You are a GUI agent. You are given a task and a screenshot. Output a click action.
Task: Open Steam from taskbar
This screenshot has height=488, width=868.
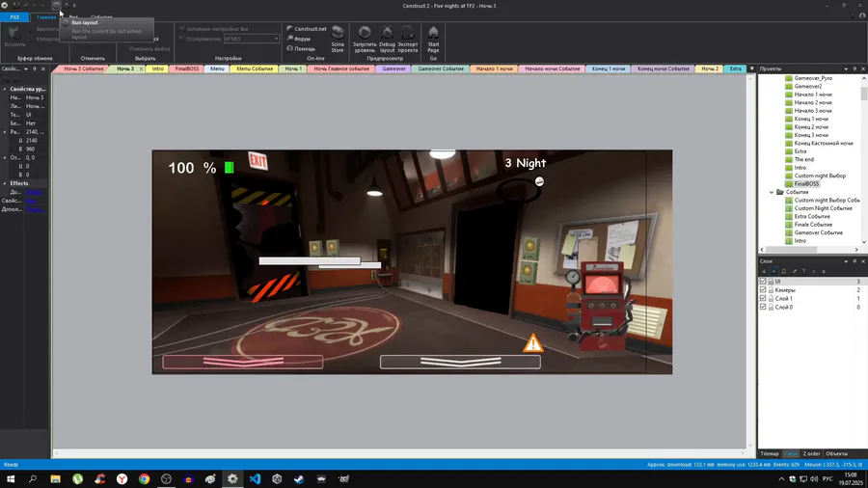pyautogui.click(x=299, y=479)
